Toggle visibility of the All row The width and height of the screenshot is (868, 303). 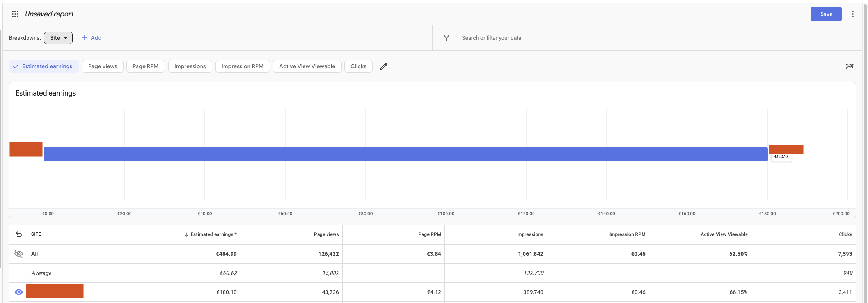[x=19, y=254]
